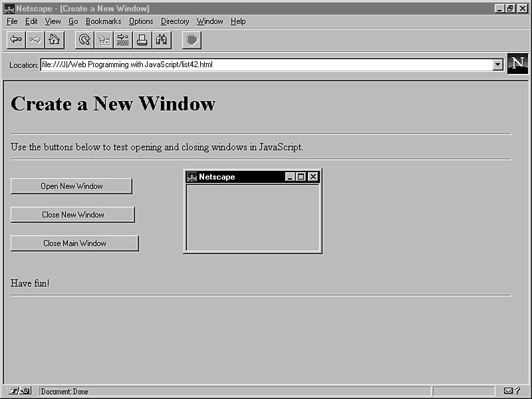Click the Back arrow toolbar button
This screenshot has width=532, height=399.
pos(16,40)
